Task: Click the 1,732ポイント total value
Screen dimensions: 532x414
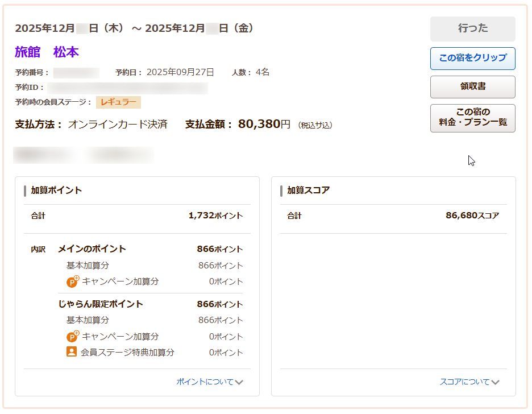Action: tap(215, 216)
